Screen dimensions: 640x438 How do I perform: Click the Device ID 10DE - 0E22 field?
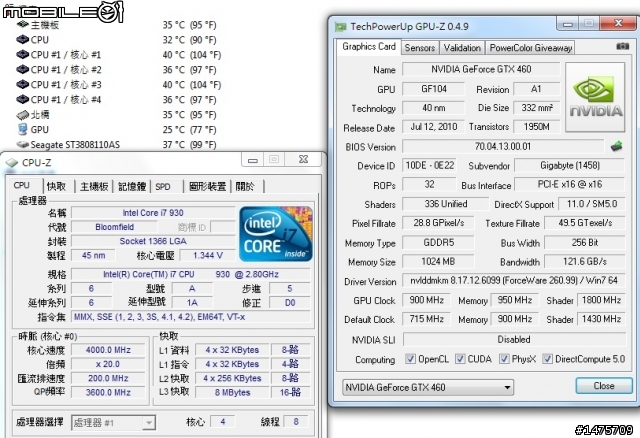pyautogui.click(x=429, y=165)
